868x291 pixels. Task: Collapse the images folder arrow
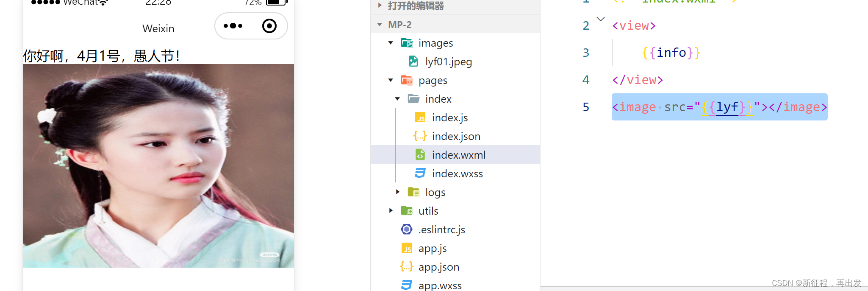(x=391, y=43)
